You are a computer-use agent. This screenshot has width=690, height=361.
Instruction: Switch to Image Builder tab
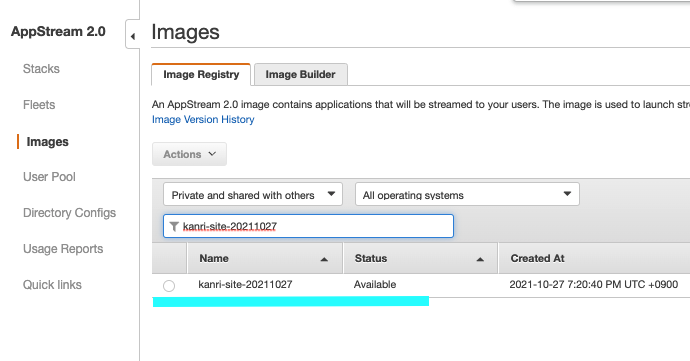301,74
